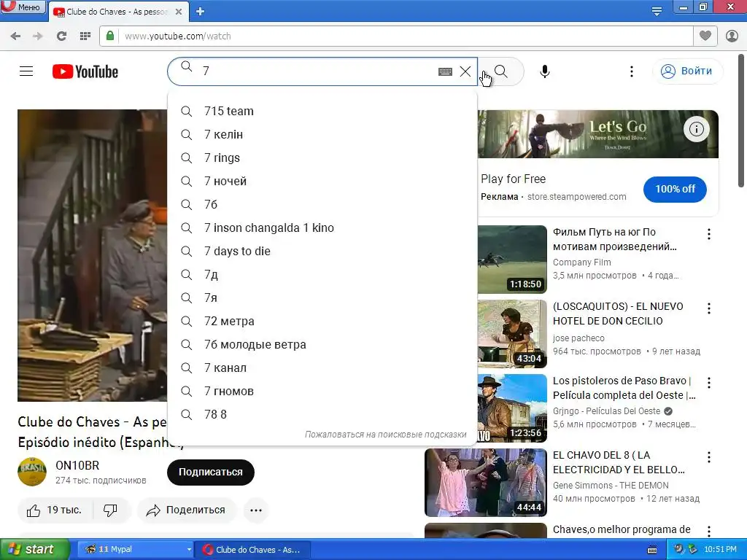Open EL CHAVO DEL 8 video thumbnail
This screenshot has height=560, width=747.
[x=485, y=483]
